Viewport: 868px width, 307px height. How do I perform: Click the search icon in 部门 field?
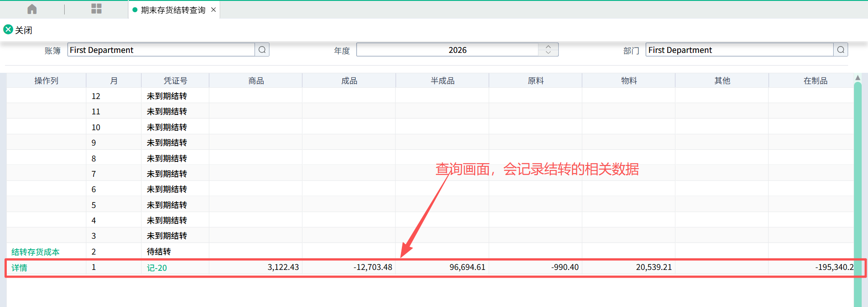[x=840, y=50]
